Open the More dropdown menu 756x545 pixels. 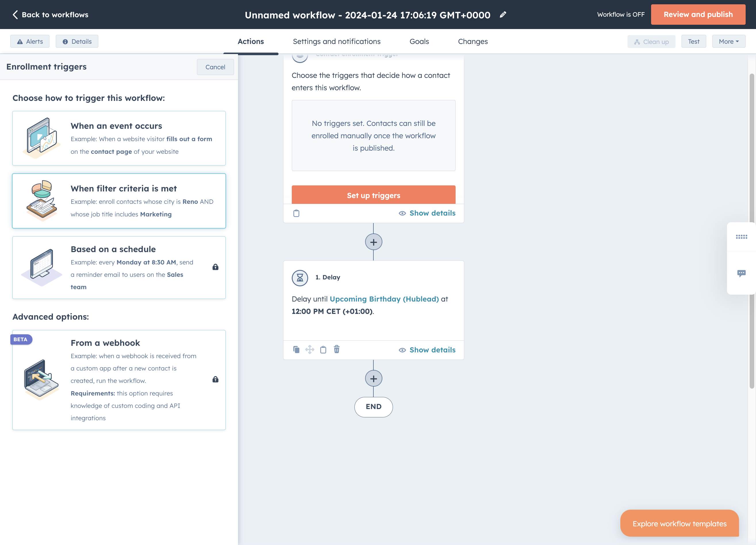729,41
